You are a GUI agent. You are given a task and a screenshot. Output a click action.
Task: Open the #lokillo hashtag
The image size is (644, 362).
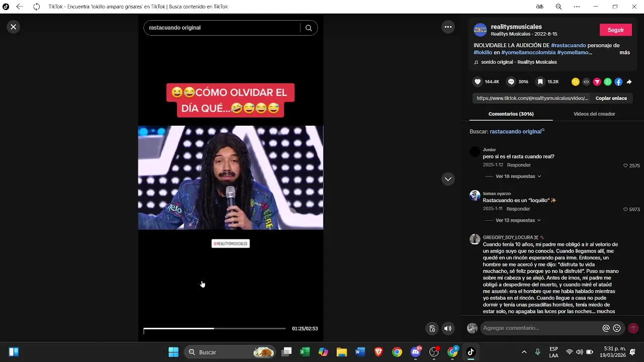[x=483, y=52]
